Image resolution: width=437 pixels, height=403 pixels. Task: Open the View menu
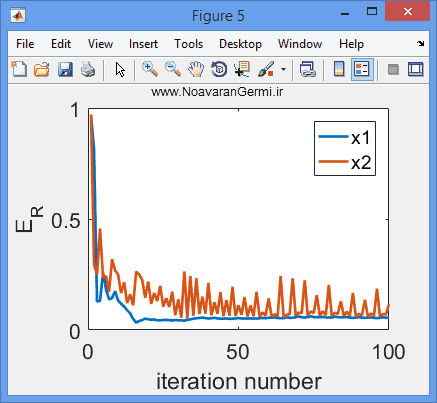pos(100,44)
